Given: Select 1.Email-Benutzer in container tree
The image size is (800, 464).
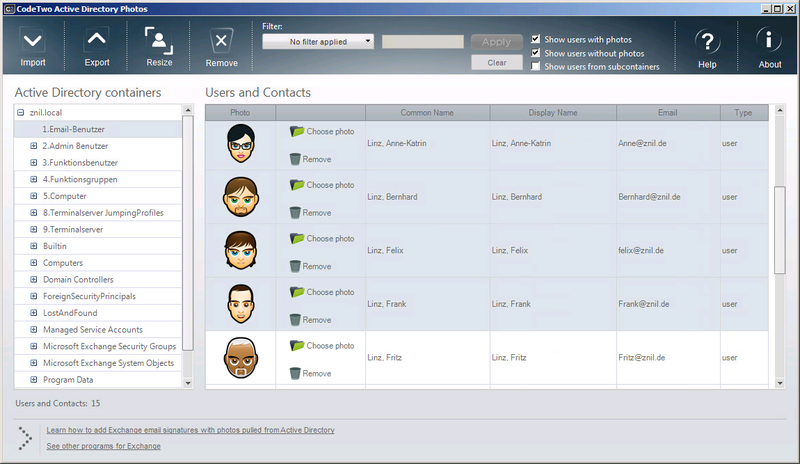Looking at the screenshot, I should pos(73,129).
